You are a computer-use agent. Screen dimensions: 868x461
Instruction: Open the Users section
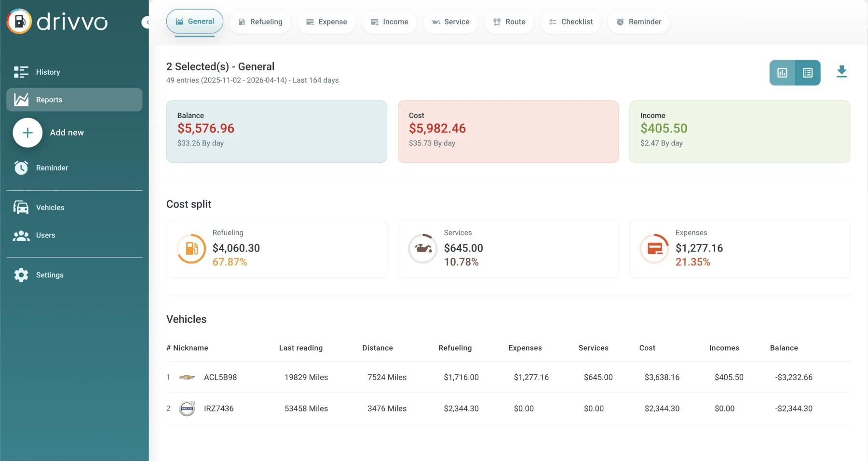[x=45, y=235]
